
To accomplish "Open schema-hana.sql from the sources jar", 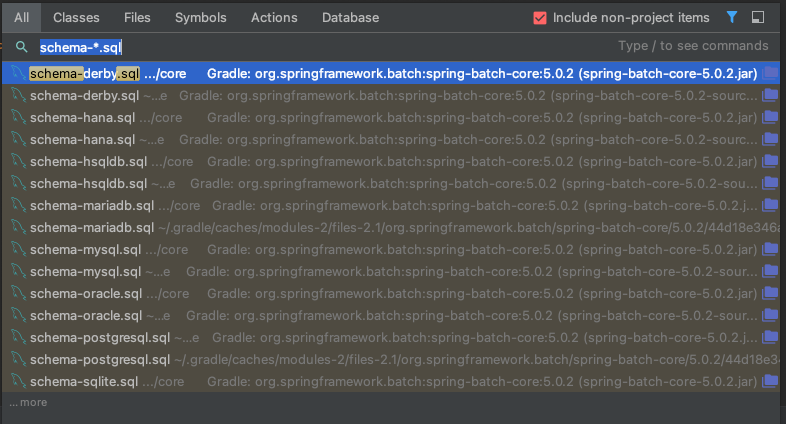I will point(391,140).
